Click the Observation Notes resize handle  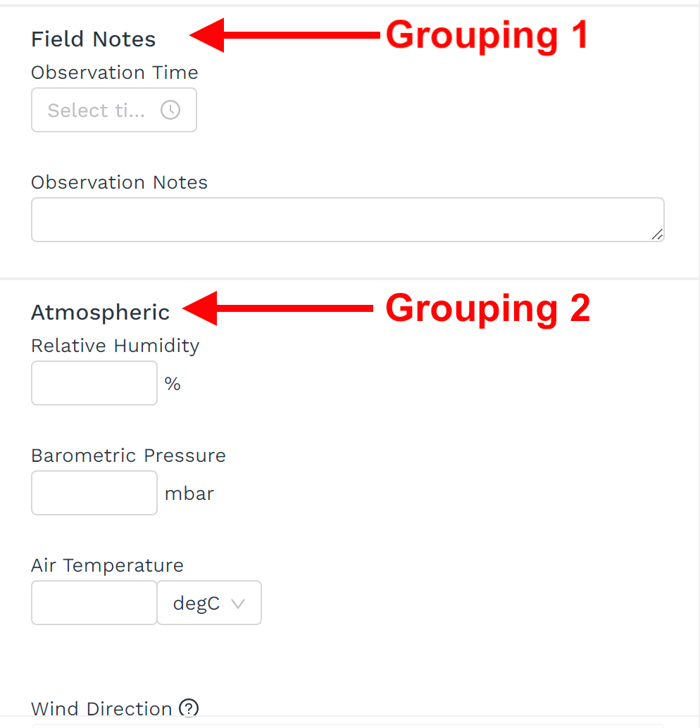(656, 234)
